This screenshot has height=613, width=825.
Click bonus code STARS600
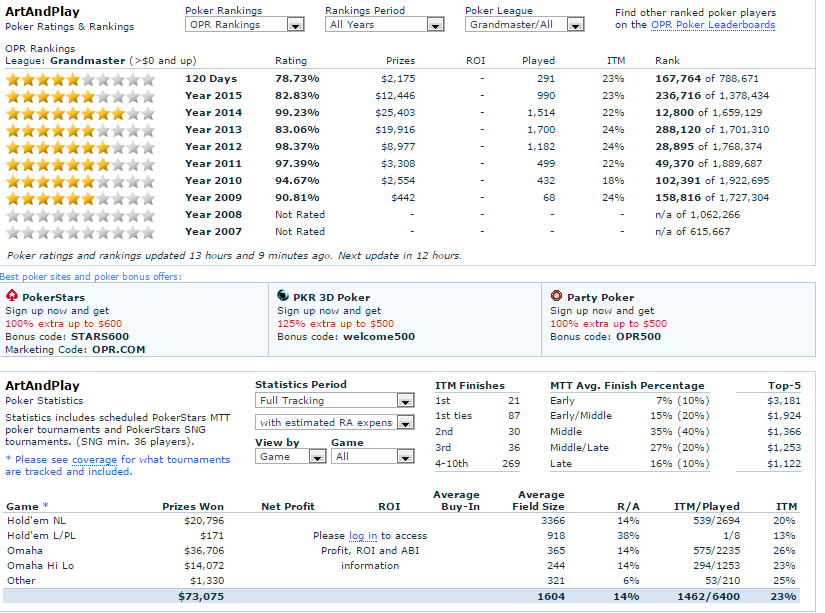point(100,337)
